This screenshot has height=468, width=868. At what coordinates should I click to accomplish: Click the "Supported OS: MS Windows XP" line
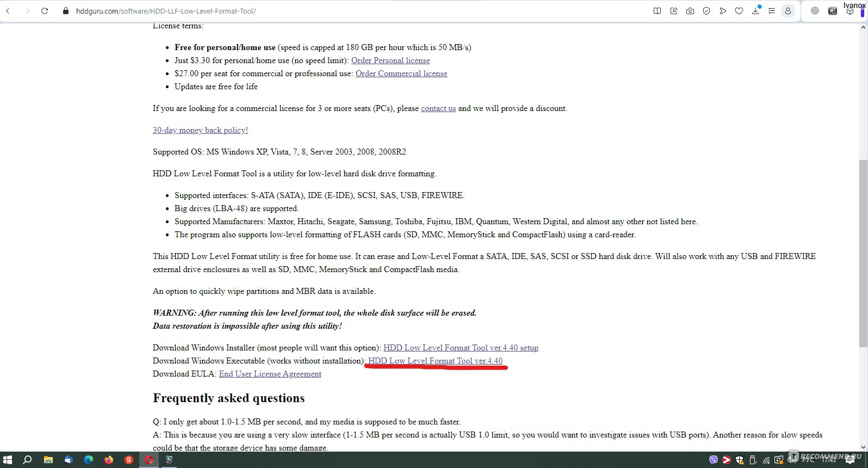(280, 152)
